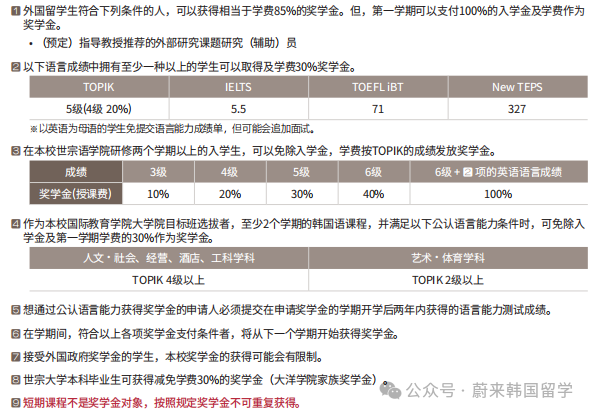Viewport: 592px width, 414px height.
Task: Click the 100% scholarship cell
Action: click(x=499, y=194)
